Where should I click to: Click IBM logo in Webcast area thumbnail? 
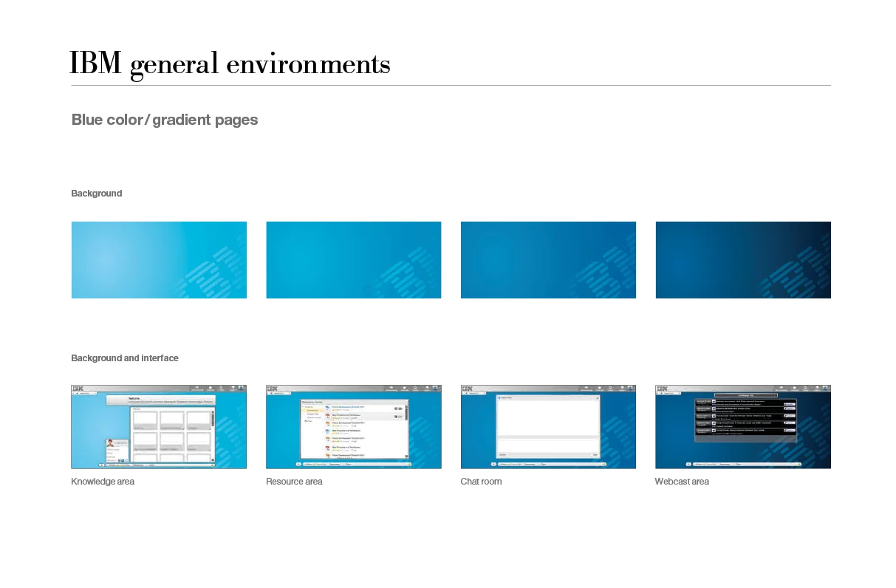(x=663, y=389)
